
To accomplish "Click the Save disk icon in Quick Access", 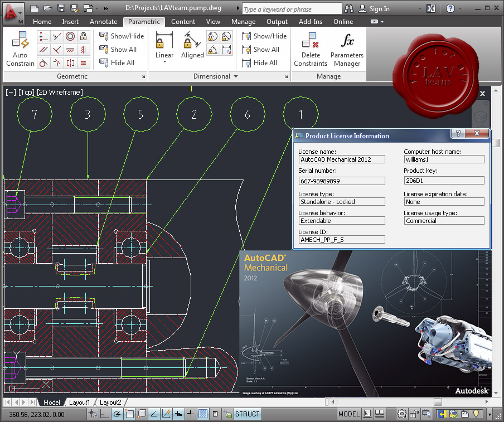I will [x=61, y=8].
